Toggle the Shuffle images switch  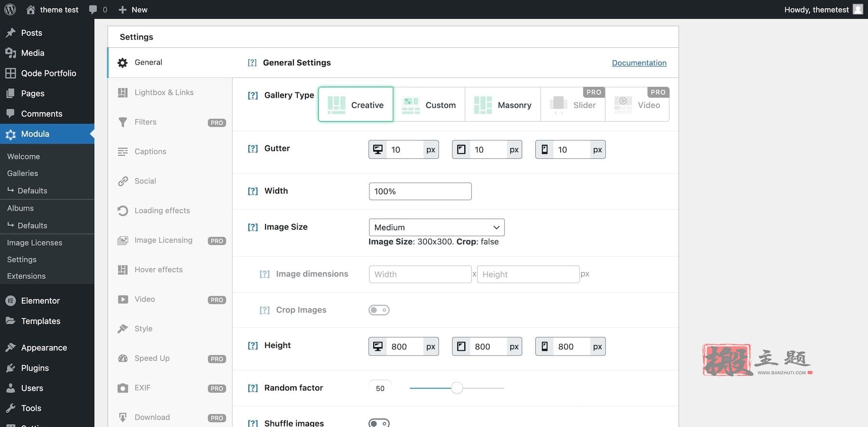pos(379,423)
